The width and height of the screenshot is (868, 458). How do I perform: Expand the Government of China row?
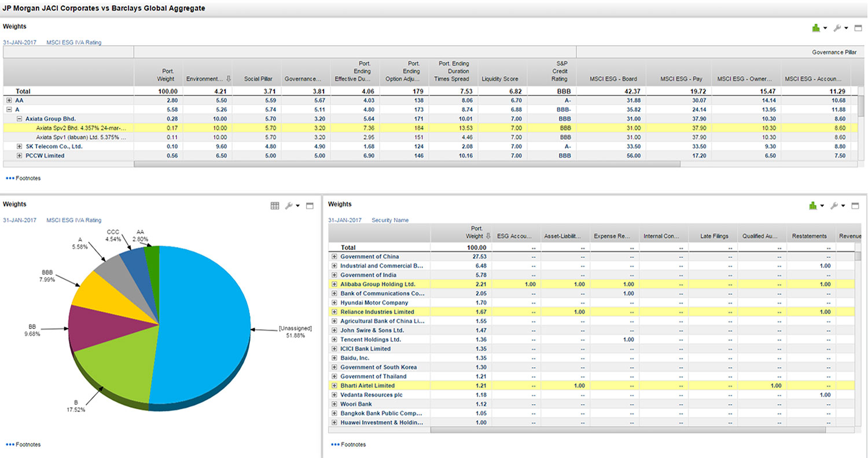click(x=334, y=257)
